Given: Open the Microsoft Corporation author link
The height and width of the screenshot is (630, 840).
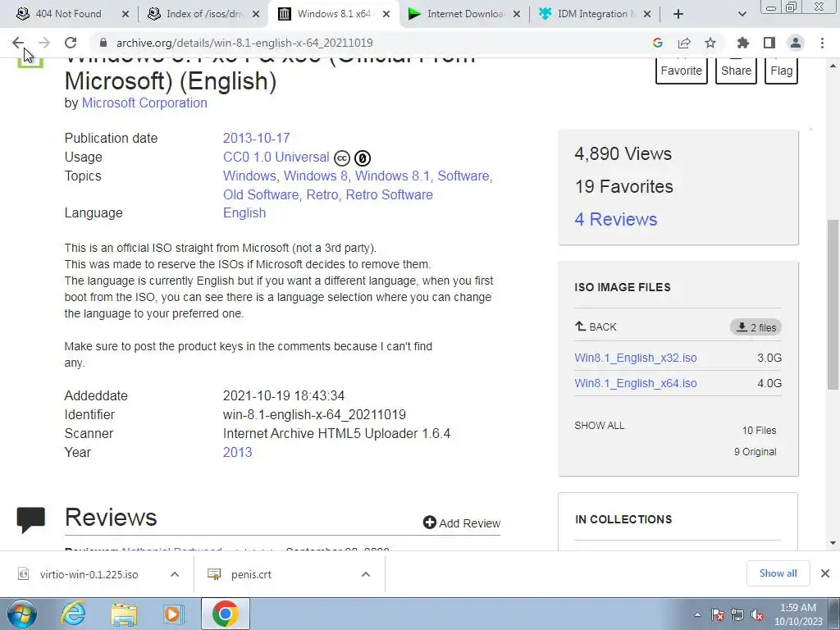Looking at the screenshot, I should 144,103.
